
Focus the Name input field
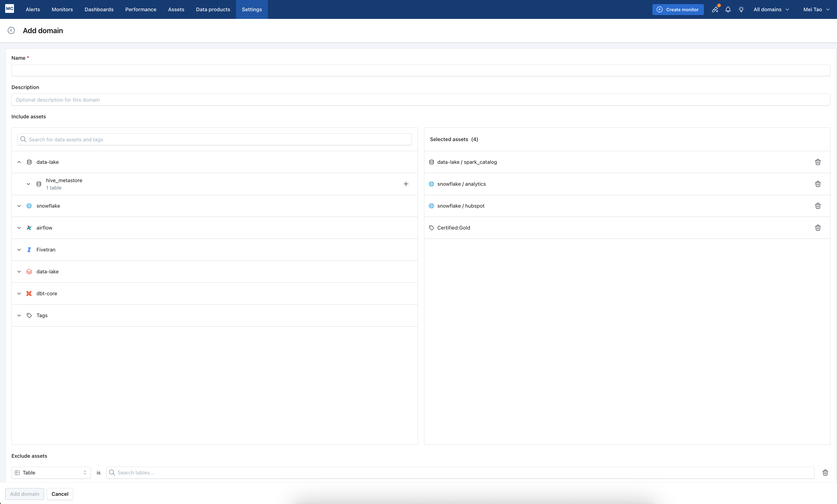(x=421, y=70)
